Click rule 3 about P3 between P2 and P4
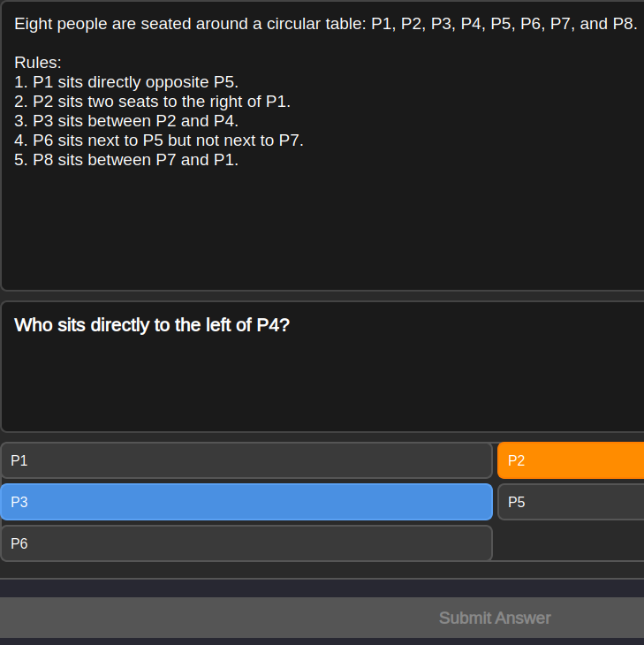Screen dimensions: 644x645 pos(126,121)
